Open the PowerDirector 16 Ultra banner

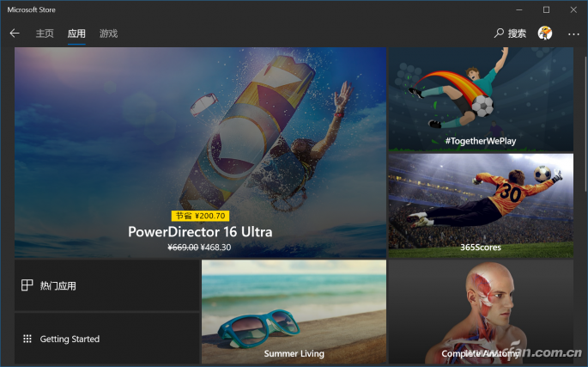[x=200, y=152]
